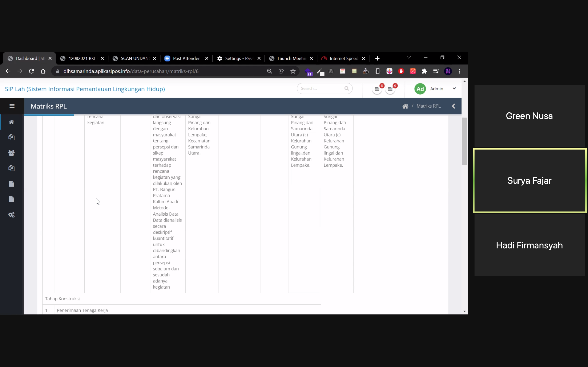This screenshot has height=367, width=588.
Task: Open the home icon in left sidebar
Action: pyautogui.click(x=11, y=122)
